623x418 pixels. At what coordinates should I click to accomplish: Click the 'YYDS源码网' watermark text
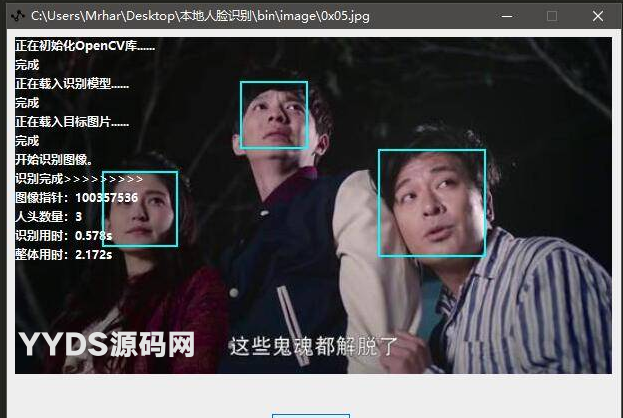(x=106, y=346)
